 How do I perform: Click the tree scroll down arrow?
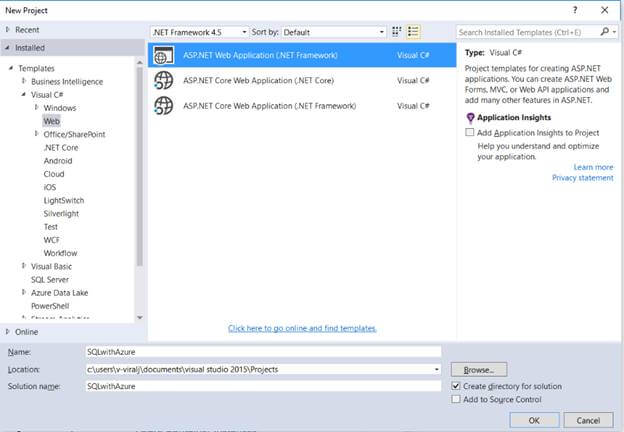tap(140, 317)
